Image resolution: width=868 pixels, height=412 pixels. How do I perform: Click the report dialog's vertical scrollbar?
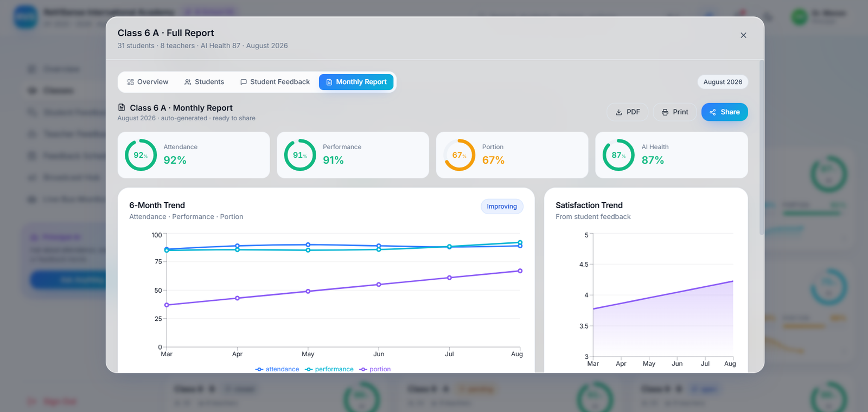762,147
